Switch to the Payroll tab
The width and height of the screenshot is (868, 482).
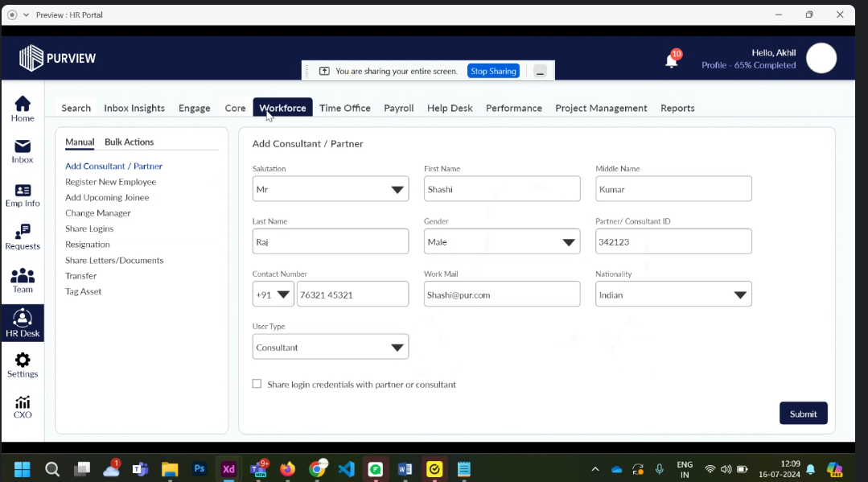pos(398,108)
